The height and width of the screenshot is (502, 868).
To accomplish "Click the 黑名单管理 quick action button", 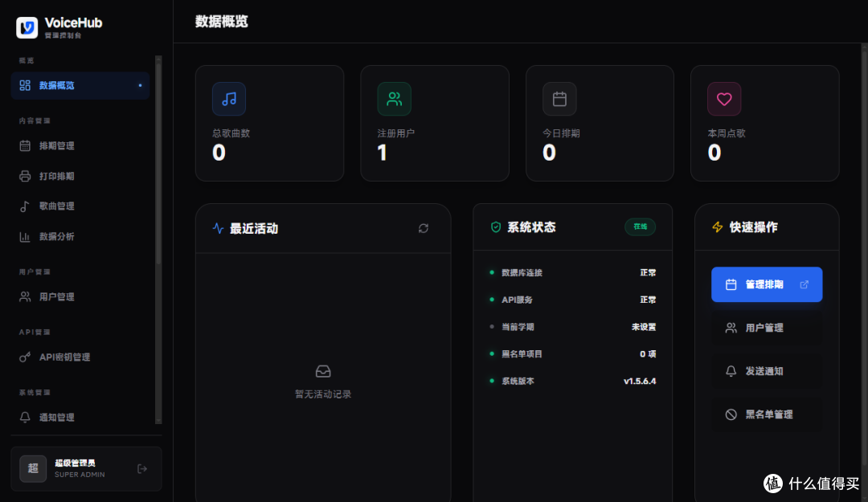I will (x=767, y=414).
